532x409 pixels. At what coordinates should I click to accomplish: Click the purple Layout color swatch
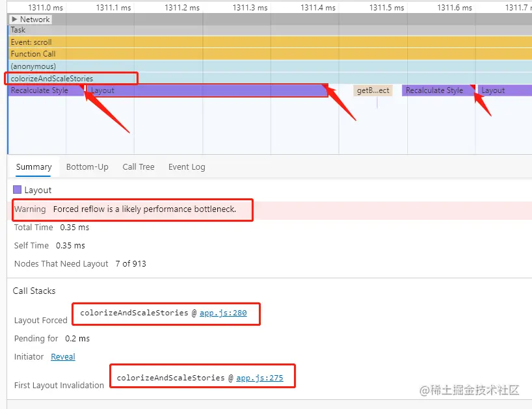17,190
